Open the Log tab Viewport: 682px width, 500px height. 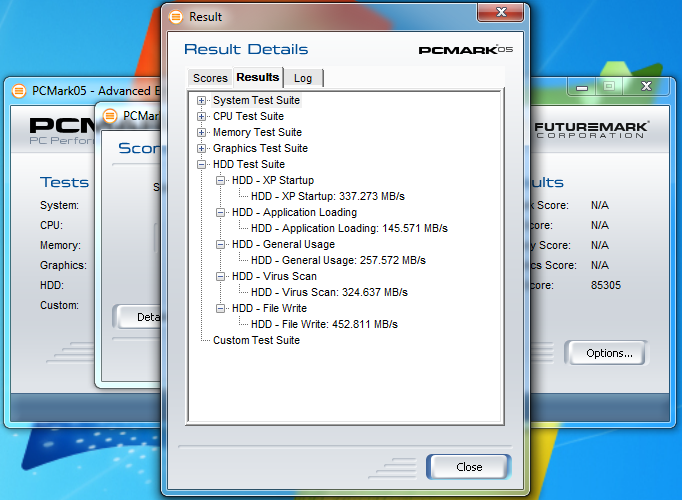[303, 78]
